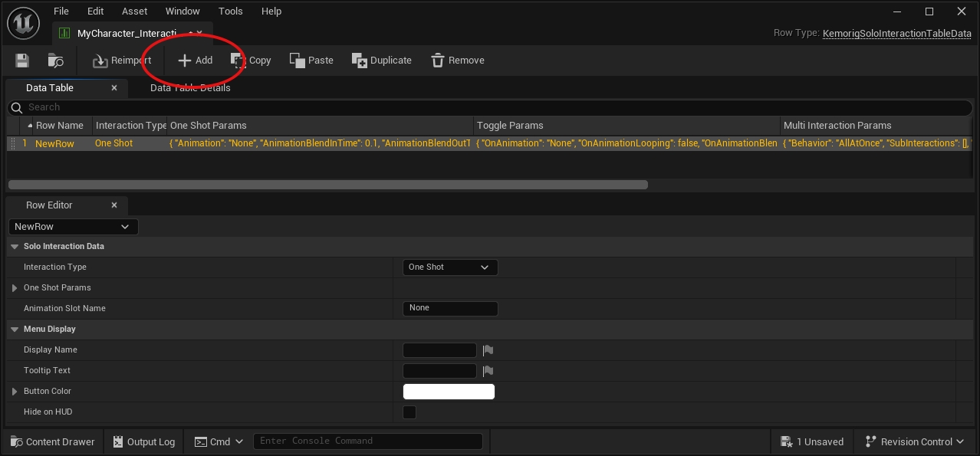Open the Asset menu
980x456 pixels.
pyautogui.click(x=135, y=11)
